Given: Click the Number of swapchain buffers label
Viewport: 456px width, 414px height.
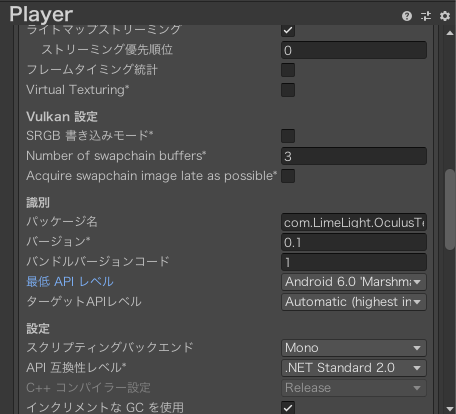Looking at the screenshot, I should click(116, 156).
